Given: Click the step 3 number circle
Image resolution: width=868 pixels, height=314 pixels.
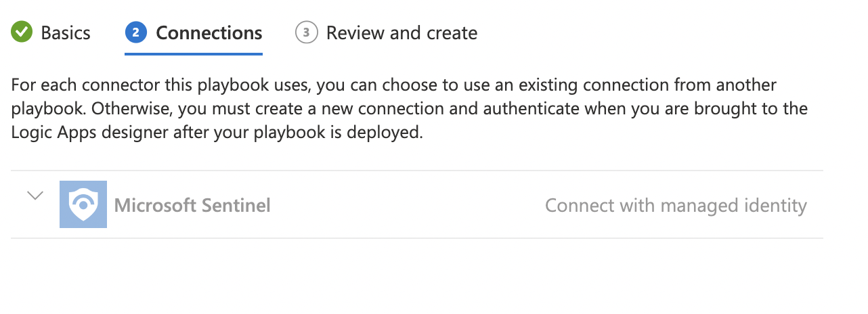Looking at the screenshot, I should click(x=307, y=32).
